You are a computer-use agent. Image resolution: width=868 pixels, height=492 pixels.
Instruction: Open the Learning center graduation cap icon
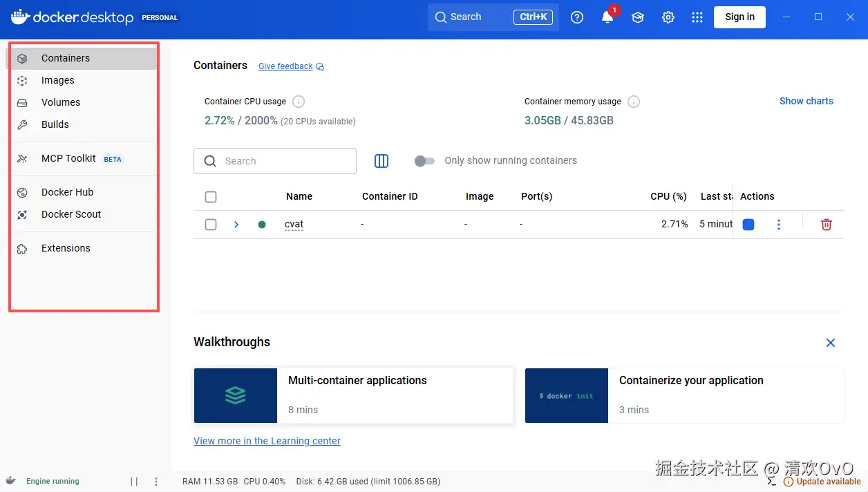coord(638,17)
